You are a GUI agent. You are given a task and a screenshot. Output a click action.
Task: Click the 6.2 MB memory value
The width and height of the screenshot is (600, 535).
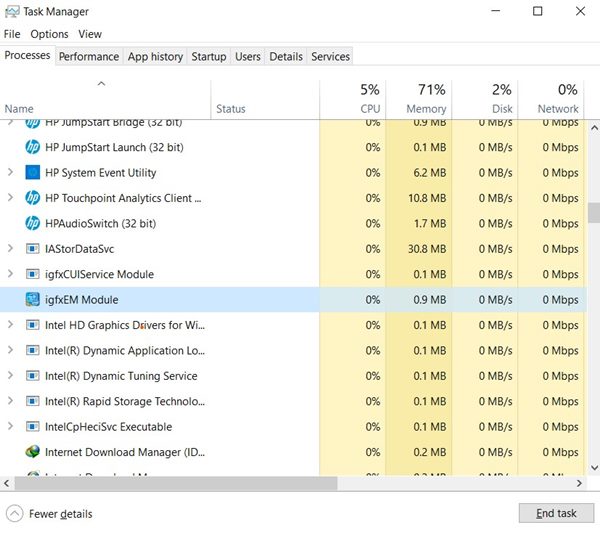tap(429, 173)
